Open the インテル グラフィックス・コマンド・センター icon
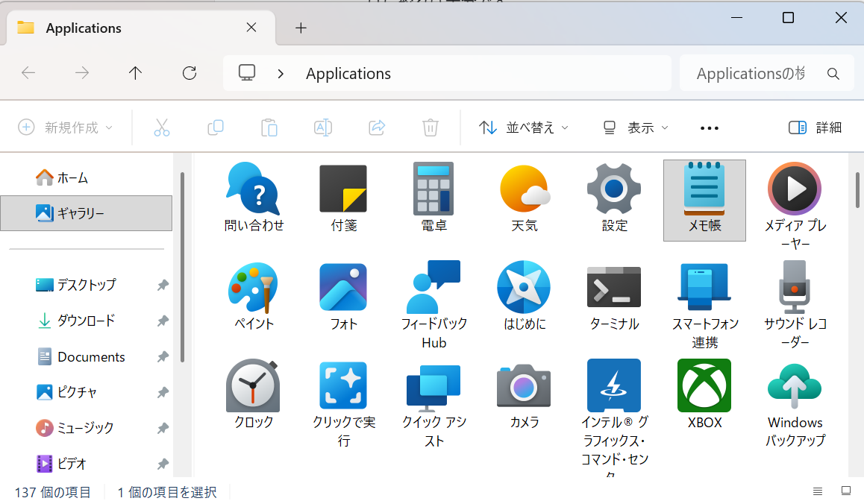 tap(614, 385)
